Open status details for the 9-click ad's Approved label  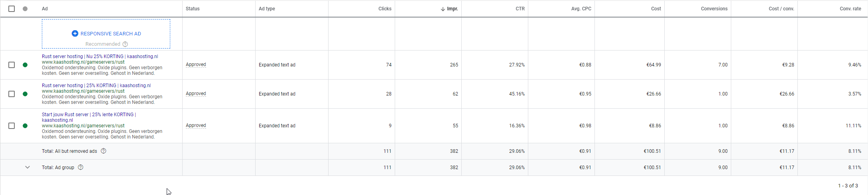196,125
